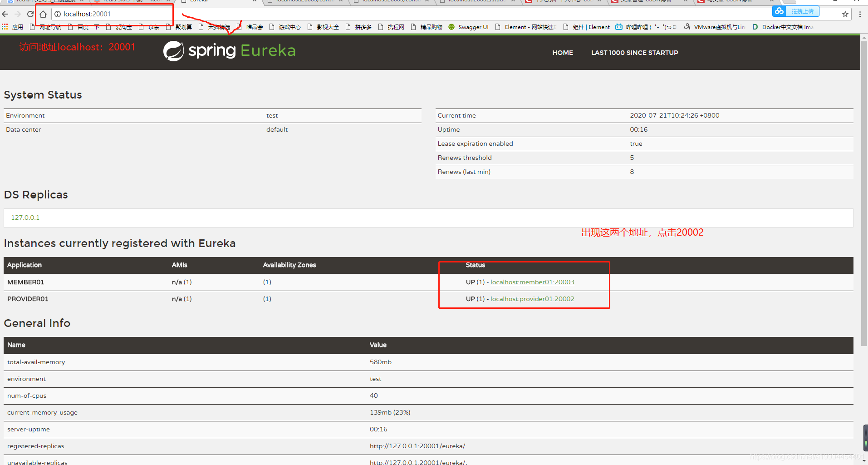Switch to the localhost:20002/stud browser tab
Viewport: 868px width, 465px height.
[x=478, y=1]
